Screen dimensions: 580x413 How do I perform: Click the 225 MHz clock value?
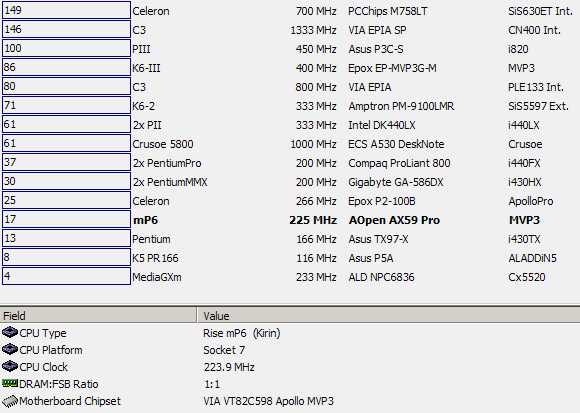coord(313,220)
